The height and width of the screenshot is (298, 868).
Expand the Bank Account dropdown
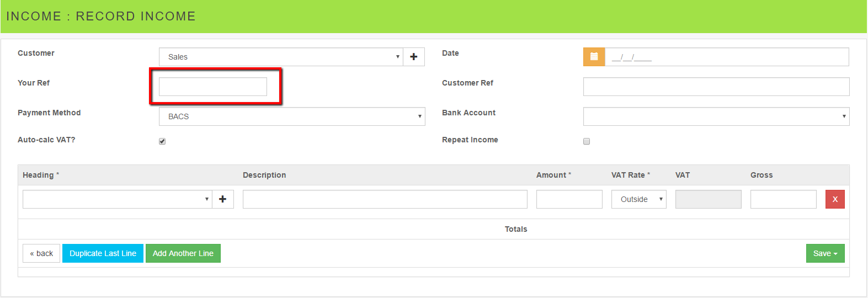tap(716, 116)
